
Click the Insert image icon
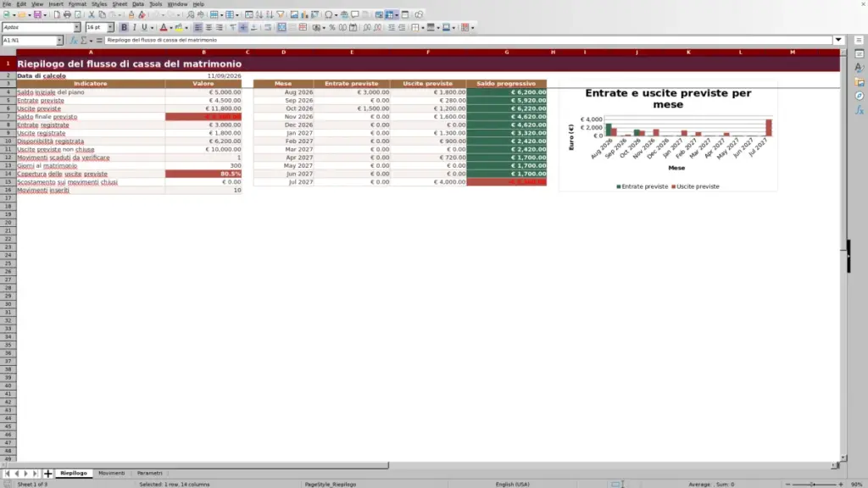coord(294,15)
